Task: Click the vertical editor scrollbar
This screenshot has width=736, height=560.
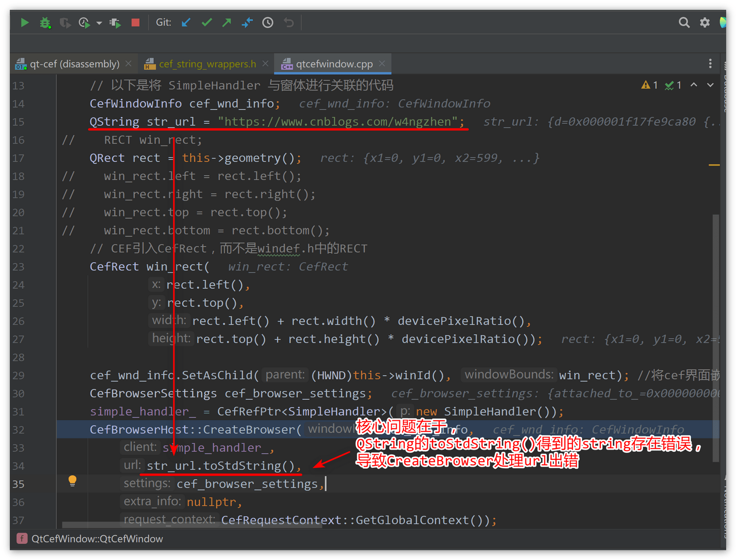Action: (x=715, y=338)
